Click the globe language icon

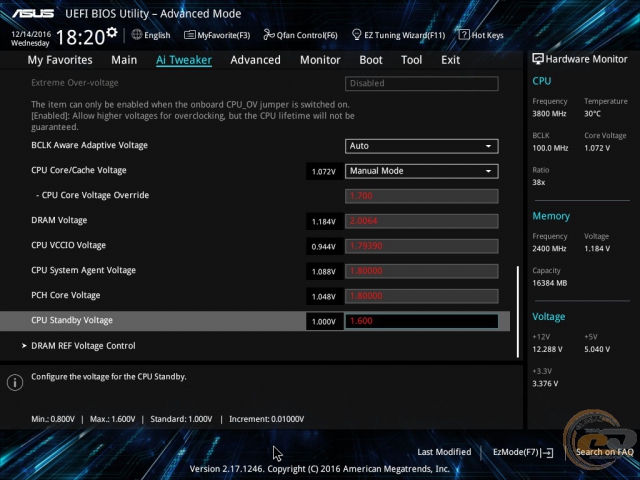tap(137, 35)
